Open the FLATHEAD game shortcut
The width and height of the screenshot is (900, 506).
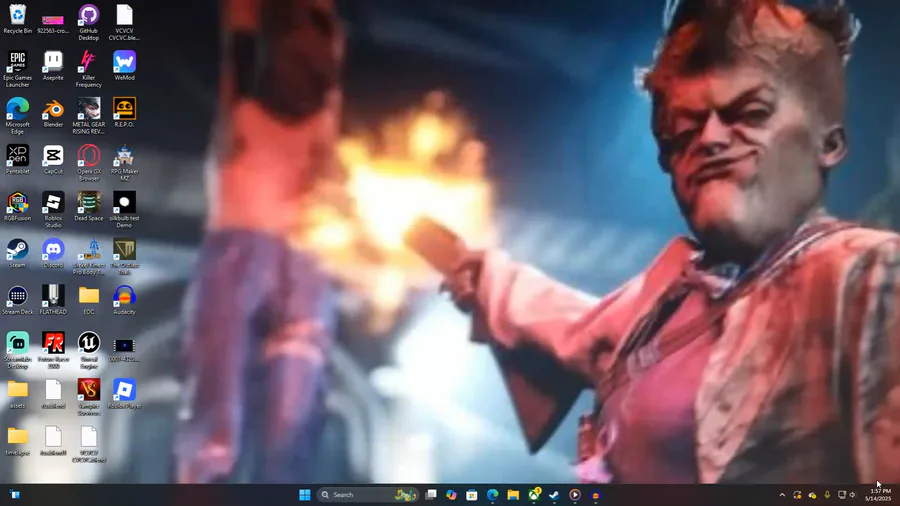[53, 300]
